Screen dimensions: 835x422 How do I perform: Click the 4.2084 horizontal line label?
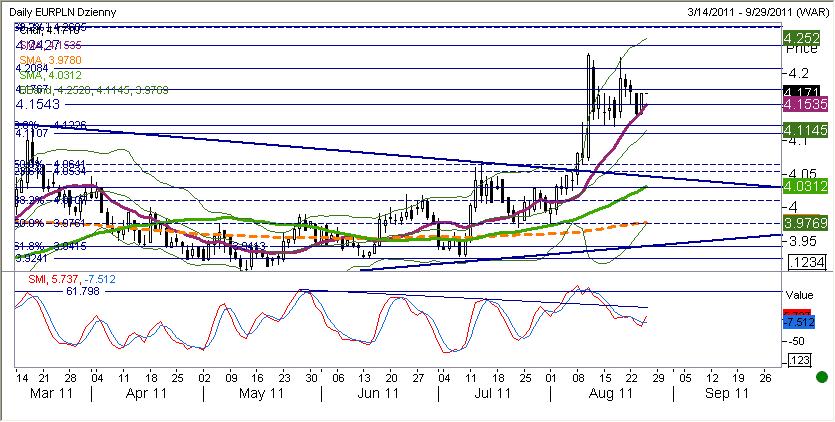[x=32, y=68]
